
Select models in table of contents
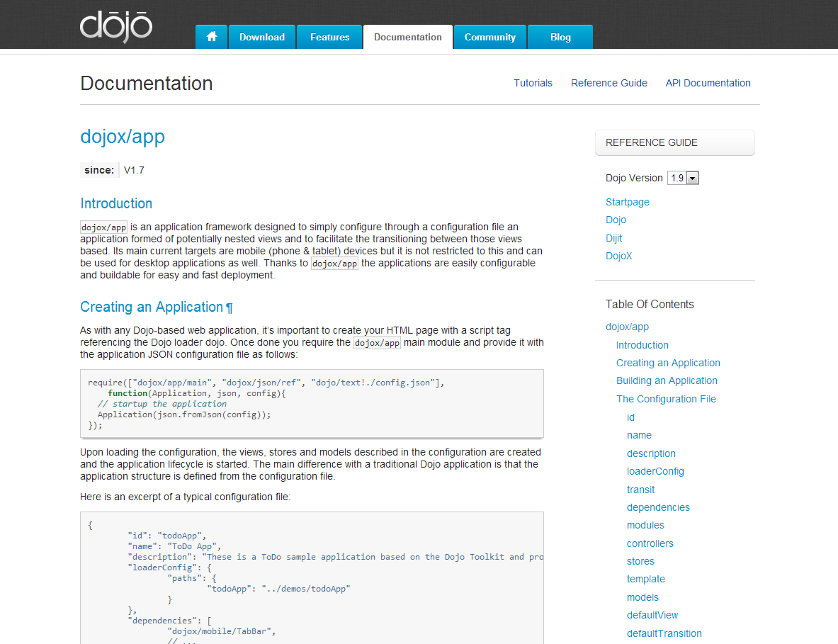point(642,597)
